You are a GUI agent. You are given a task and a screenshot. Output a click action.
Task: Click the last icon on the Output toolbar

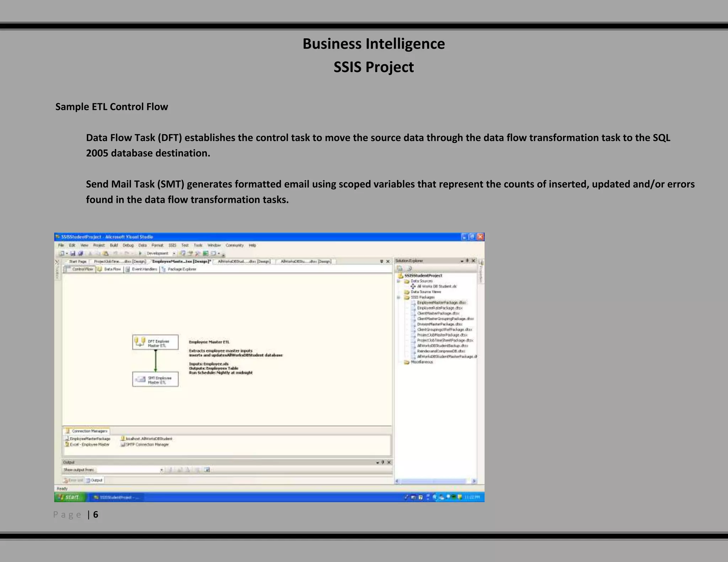[x=207, y=470]
